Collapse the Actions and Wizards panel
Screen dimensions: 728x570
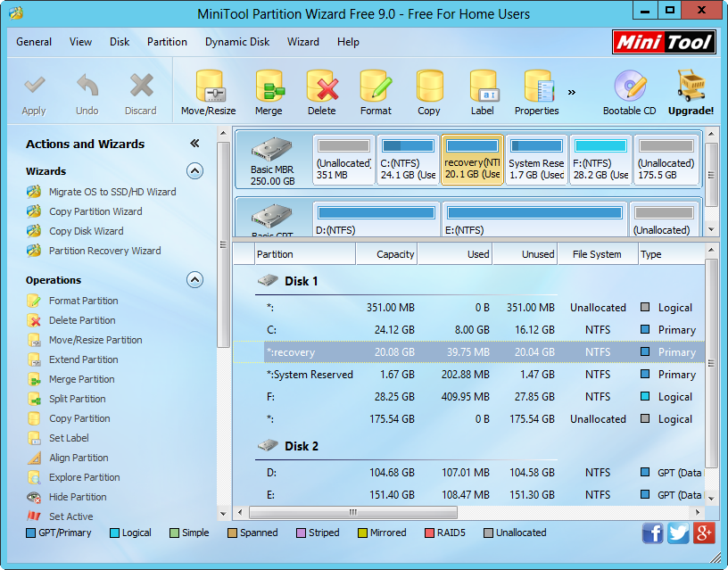pyautogui.click(x=194, y=144)
